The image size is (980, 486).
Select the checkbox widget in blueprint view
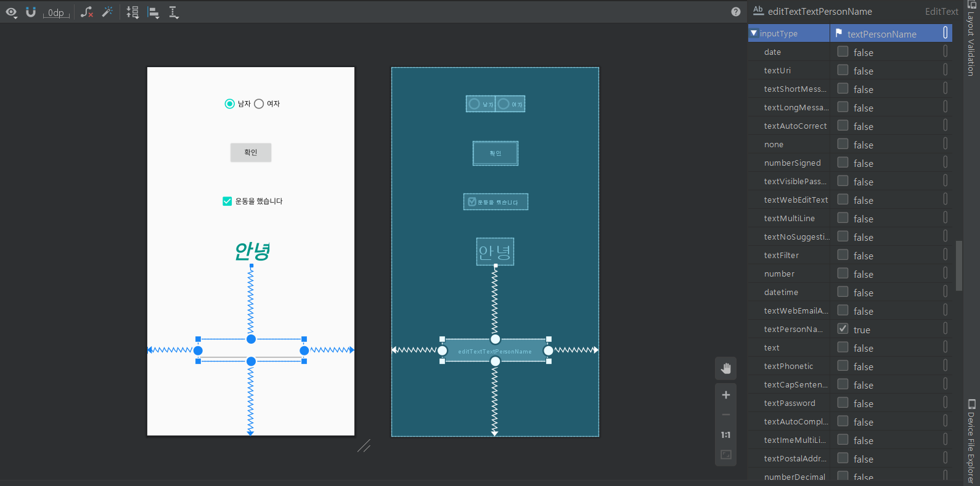[x=496, y=201]
